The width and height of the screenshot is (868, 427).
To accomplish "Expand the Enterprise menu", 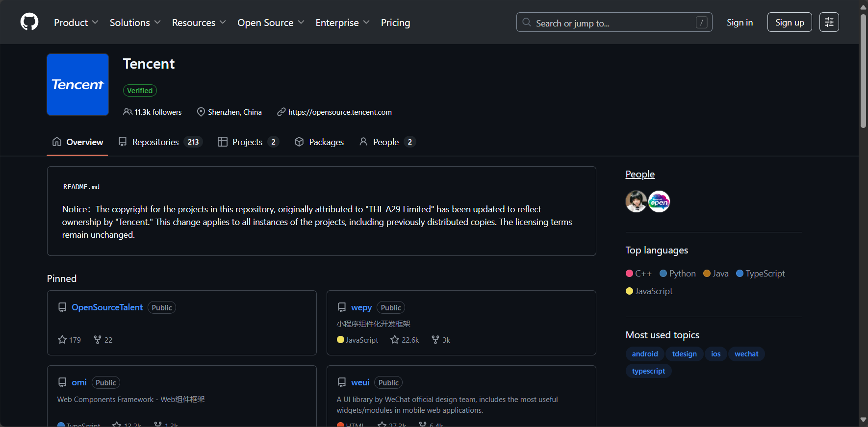I will pos(342,23).
